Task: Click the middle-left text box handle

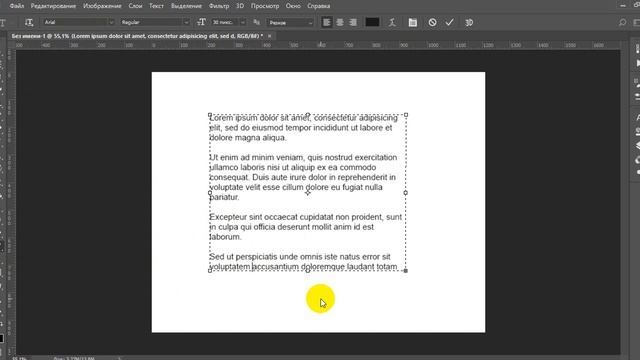Action: [x=210, y=193]
